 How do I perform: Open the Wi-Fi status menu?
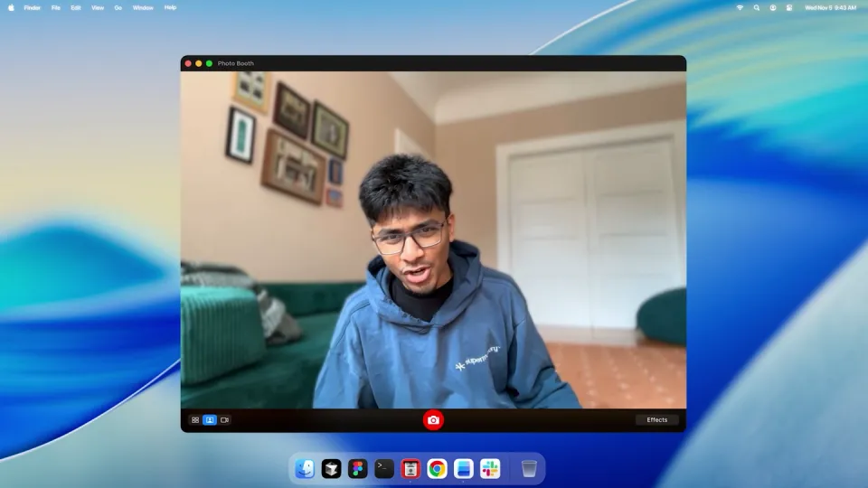click(x=740, y=8)
